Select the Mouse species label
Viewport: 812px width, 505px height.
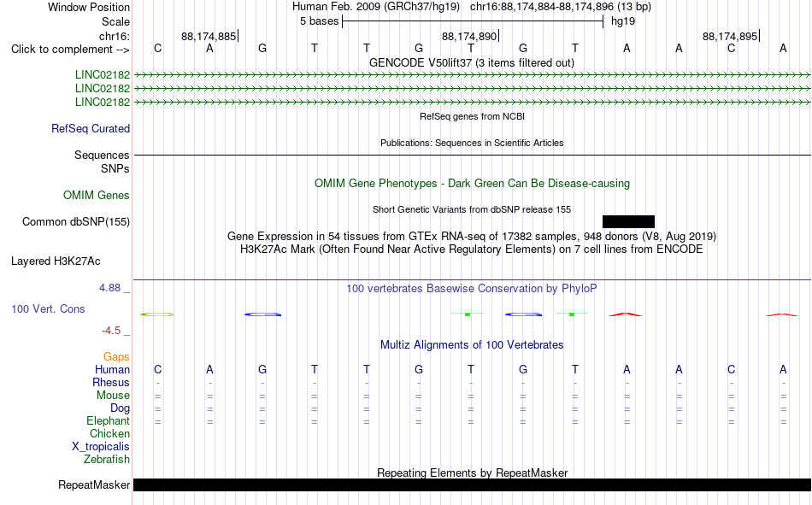[x=113, y=395]
